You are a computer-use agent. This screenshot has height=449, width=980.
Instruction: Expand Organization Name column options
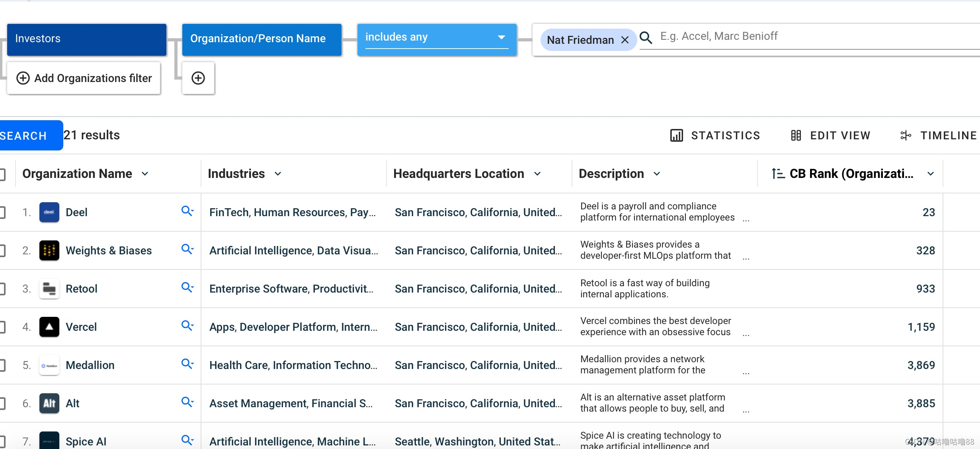click(x=145, y=174)
